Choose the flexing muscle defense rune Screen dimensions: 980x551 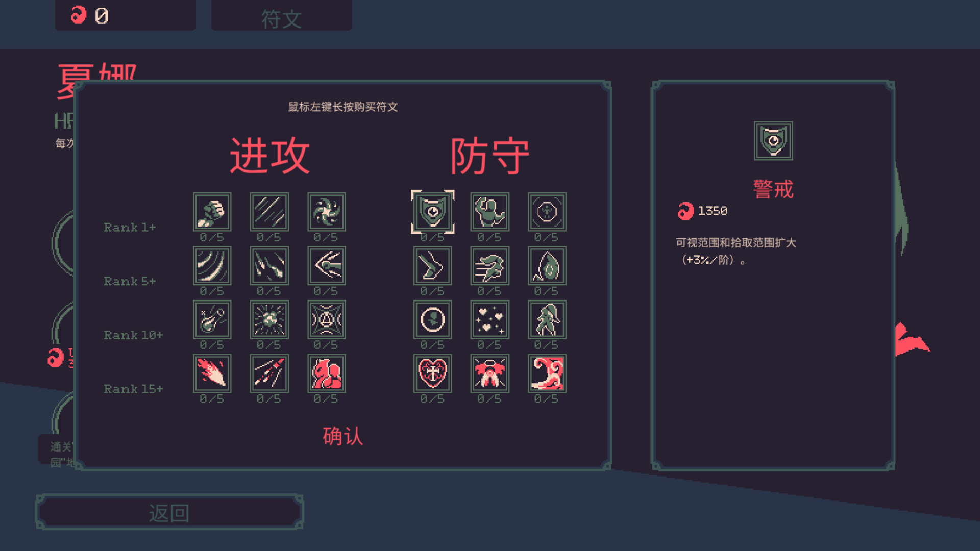click(489, 212)
